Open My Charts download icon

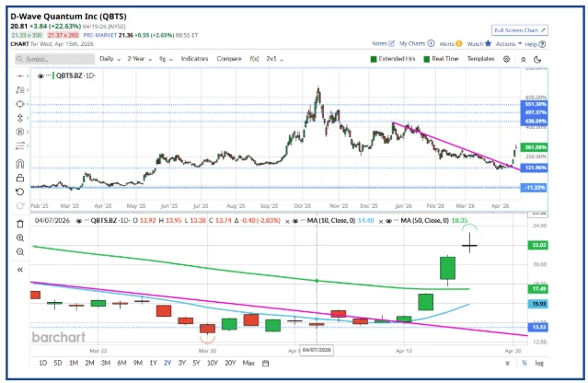point(431,43)
